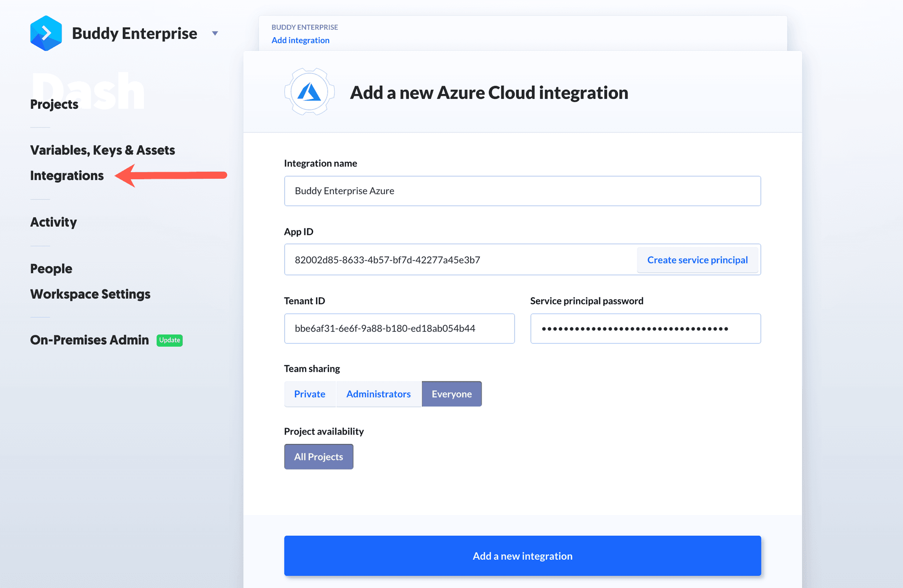Click the Service principal password field

(645, 329)
